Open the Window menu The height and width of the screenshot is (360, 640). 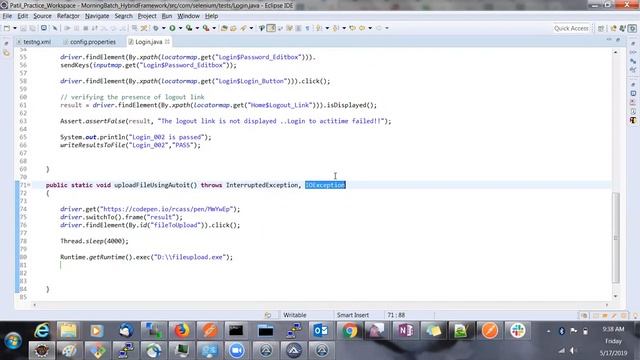[x=189, y=16]
